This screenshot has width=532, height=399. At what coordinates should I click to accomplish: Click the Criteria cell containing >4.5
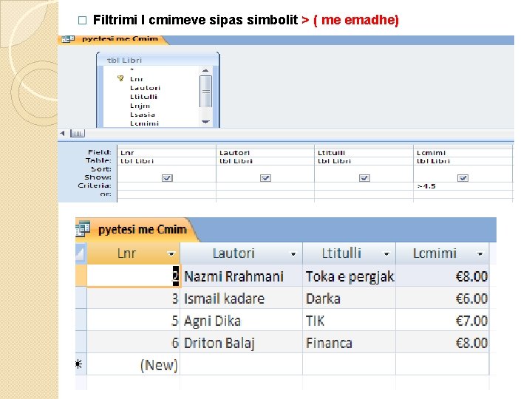[463, 186]
